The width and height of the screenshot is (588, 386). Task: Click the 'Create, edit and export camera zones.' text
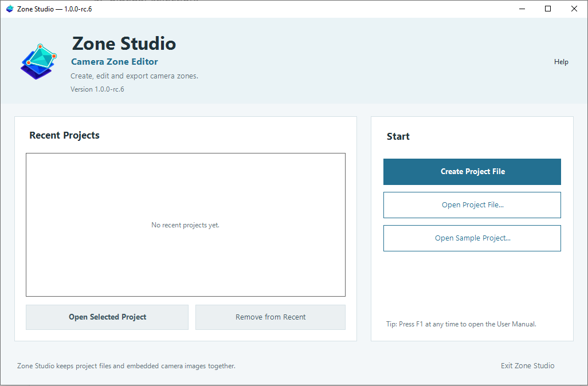click(x=134, y=76)
